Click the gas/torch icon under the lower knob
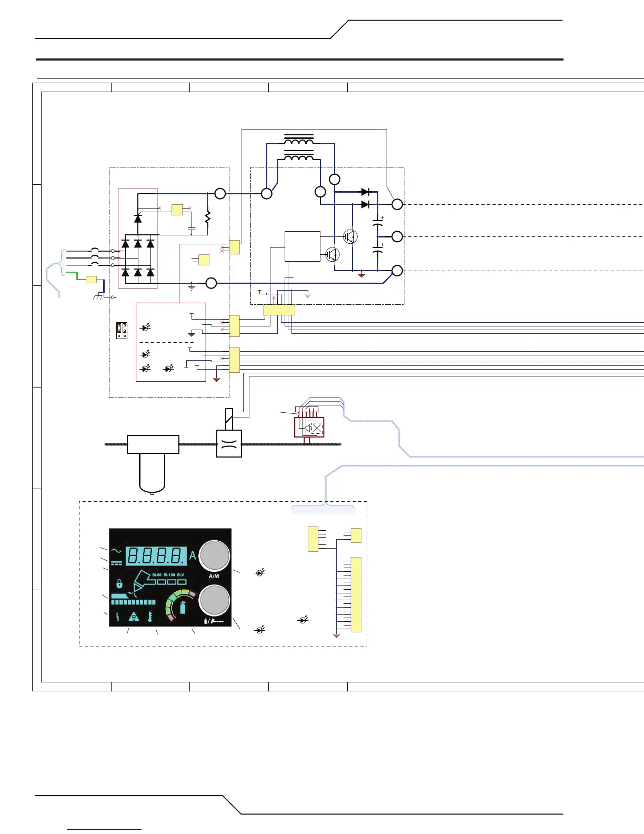The image size is (644, 834). pos(214,621)
